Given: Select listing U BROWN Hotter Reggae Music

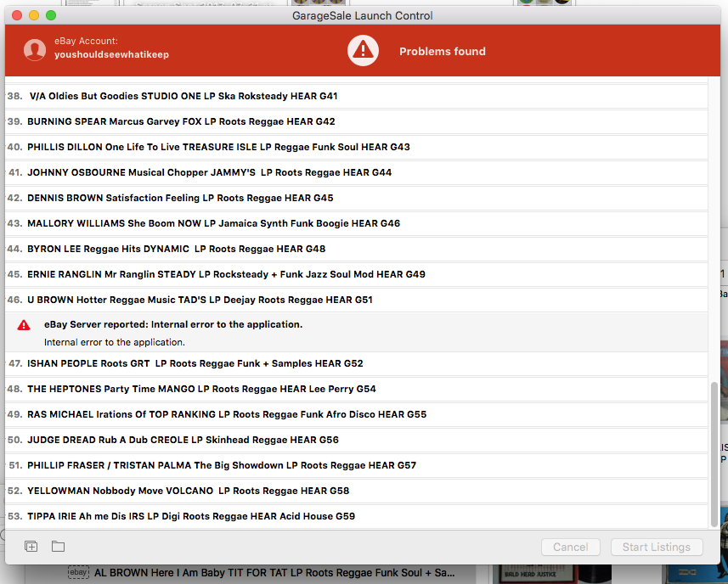Looking at the screenshot, I should pos(357,300).
